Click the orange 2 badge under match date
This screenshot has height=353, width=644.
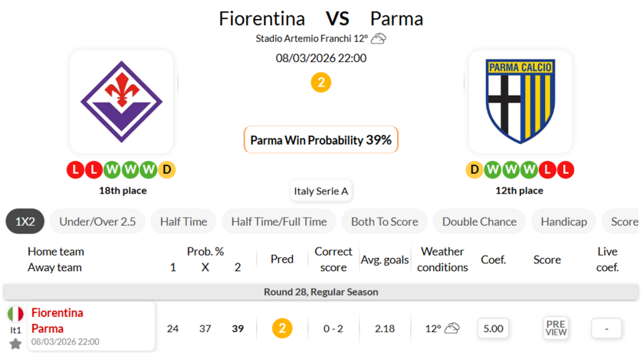[x=321, y=82]
